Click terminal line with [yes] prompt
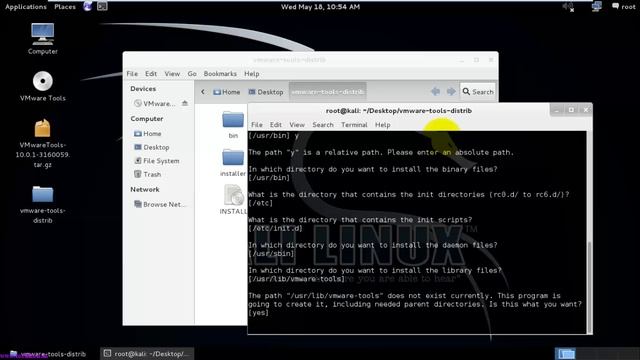The image size is (640, 360). [x=258, y=313]
